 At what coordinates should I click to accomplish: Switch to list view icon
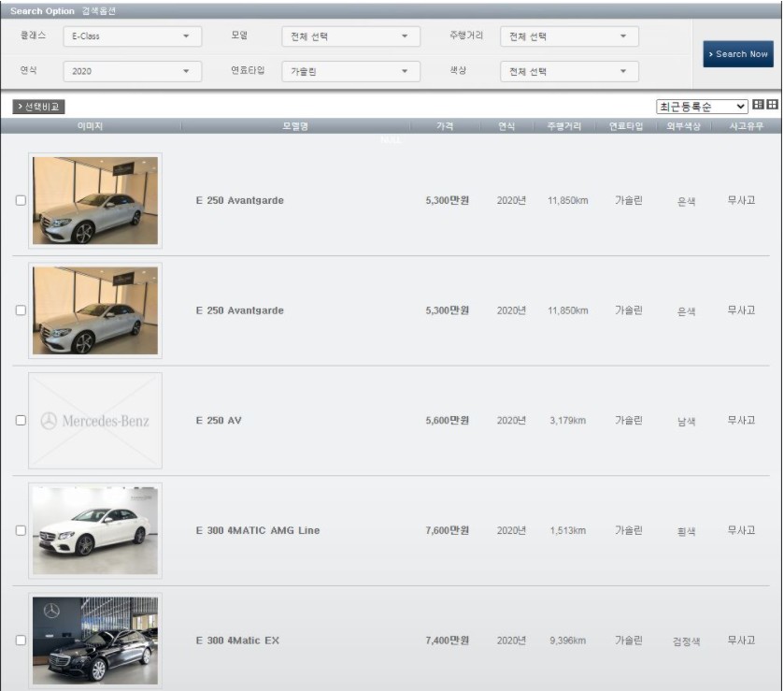coord(759,104)
